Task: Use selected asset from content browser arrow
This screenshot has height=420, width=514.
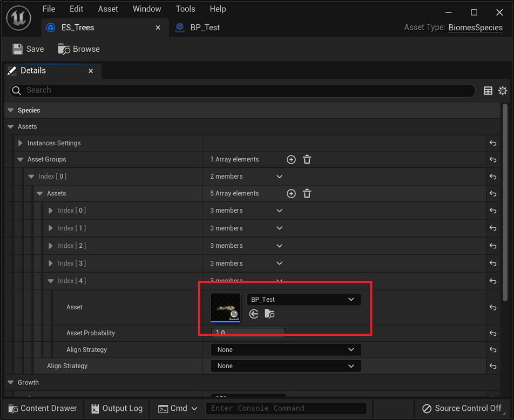Action: tap(254, 314)
